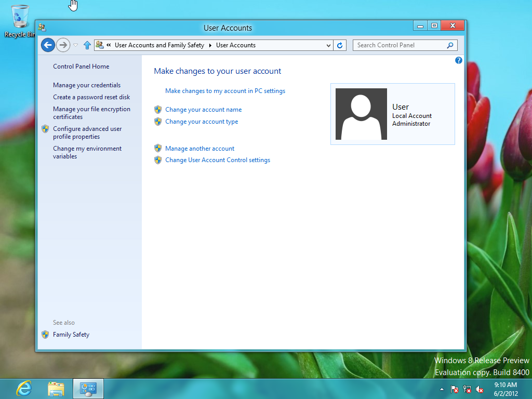Expand the recent pages chevron beside forward button
Image resolution: width=532 pixels, height=399 pixels.
74,45
